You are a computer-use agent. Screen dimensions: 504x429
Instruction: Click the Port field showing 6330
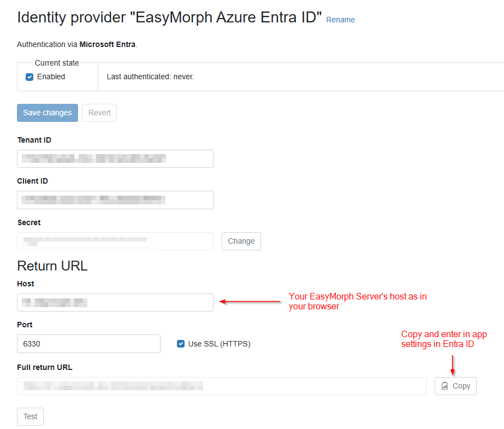[x=88, y=344]
